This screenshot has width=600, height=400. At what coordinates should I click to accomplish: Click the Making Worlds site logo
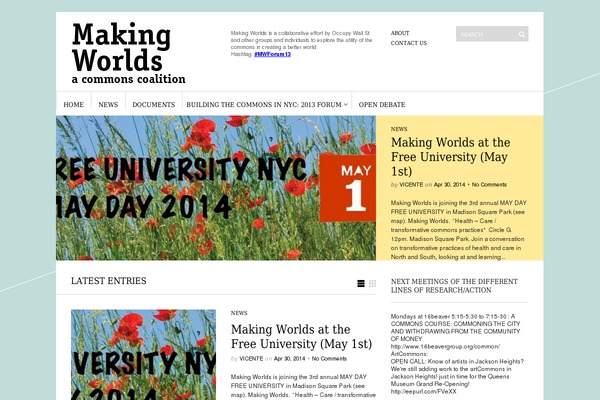click(128, 53)
